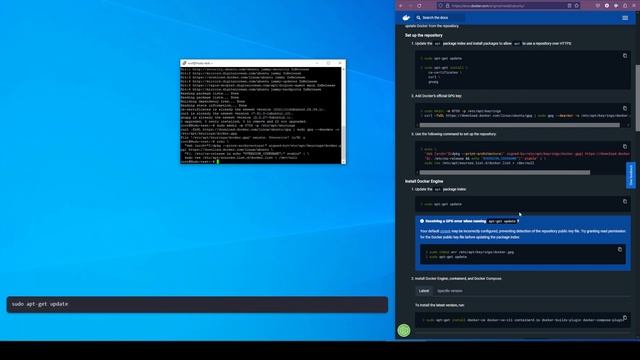This screenshot has height=360, width=640.
Task: Click "Add Docker's official GPG key" step text
Action: point(438,96)
